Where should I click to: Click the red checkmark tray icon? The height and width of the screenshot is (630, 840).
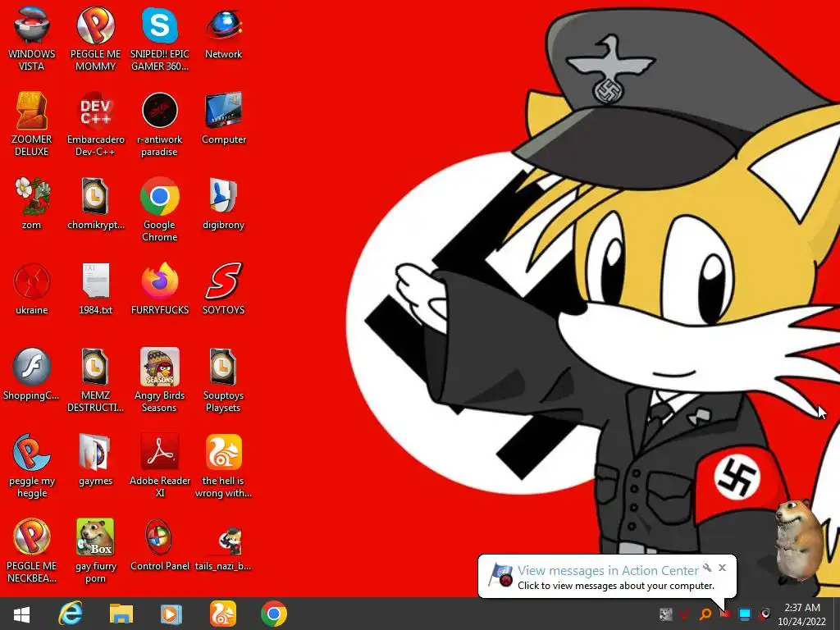pyautogui.click(x=685, y=614)
